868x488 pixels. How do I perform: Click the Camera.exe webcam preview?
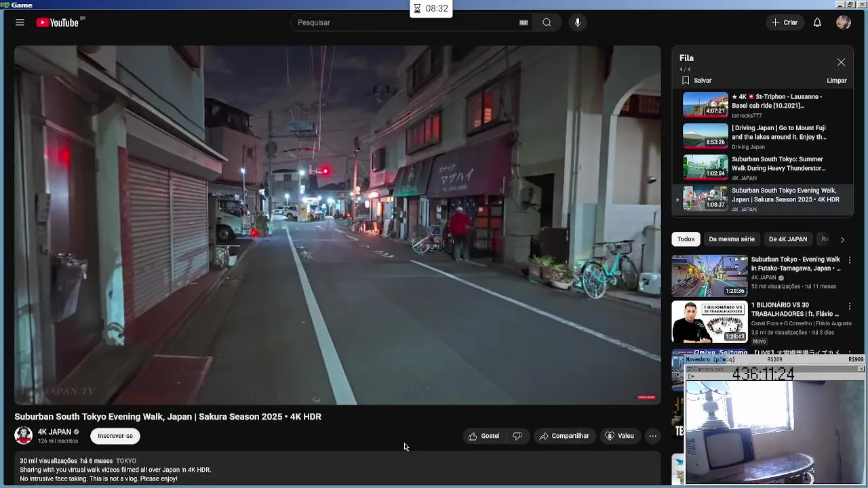click(x=775, y=432)
